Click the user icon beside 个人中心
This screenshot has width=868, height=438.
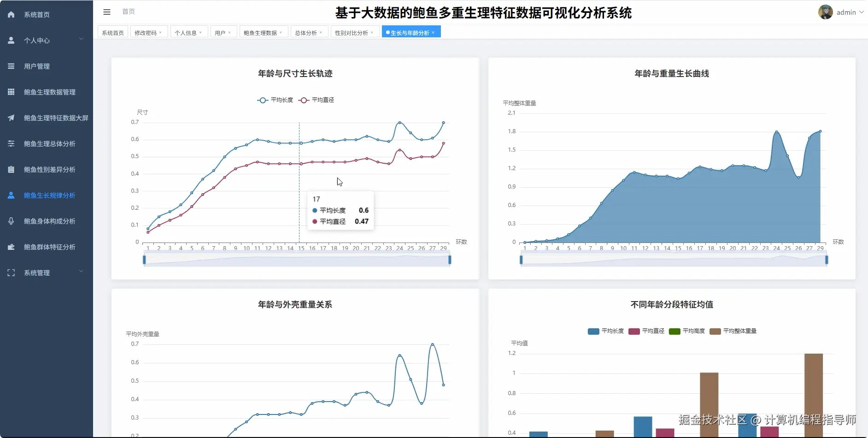coord(11,41)
